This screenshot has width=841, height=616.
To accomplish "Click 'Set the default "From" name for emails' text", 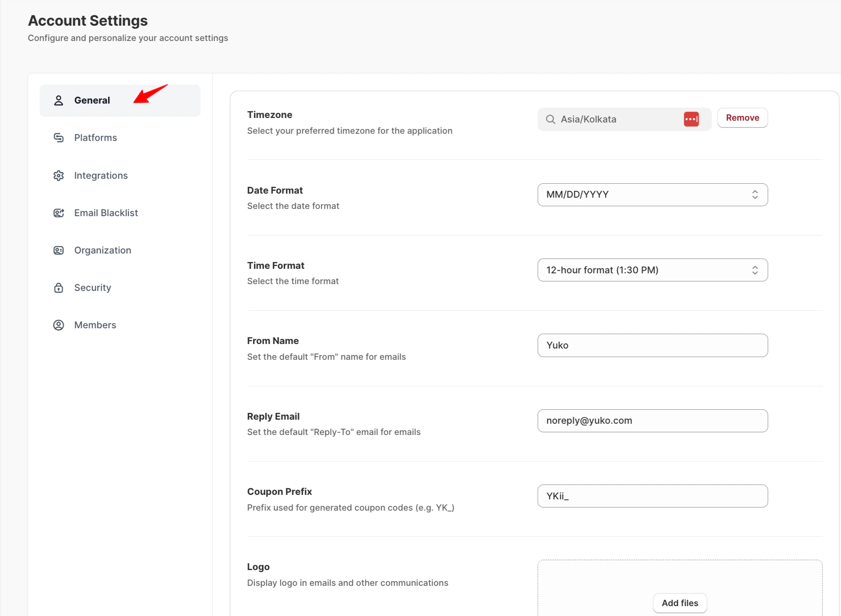I will 326,357.
